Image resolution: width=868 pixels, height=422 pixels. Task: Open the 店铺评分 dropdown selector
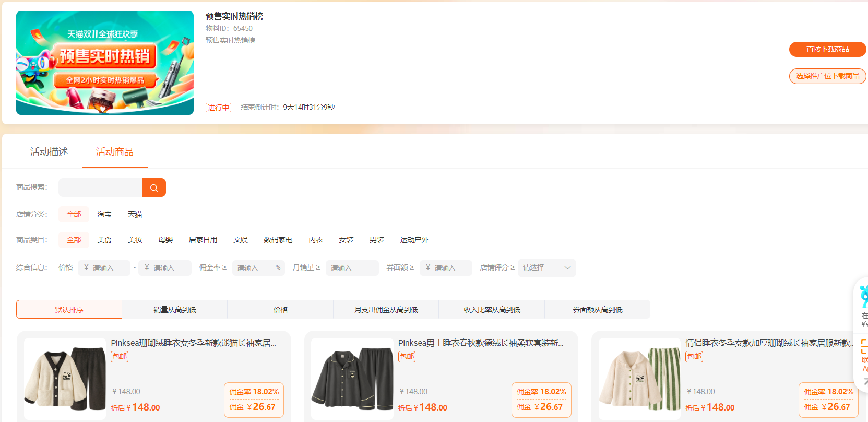(x=546, y=268)
